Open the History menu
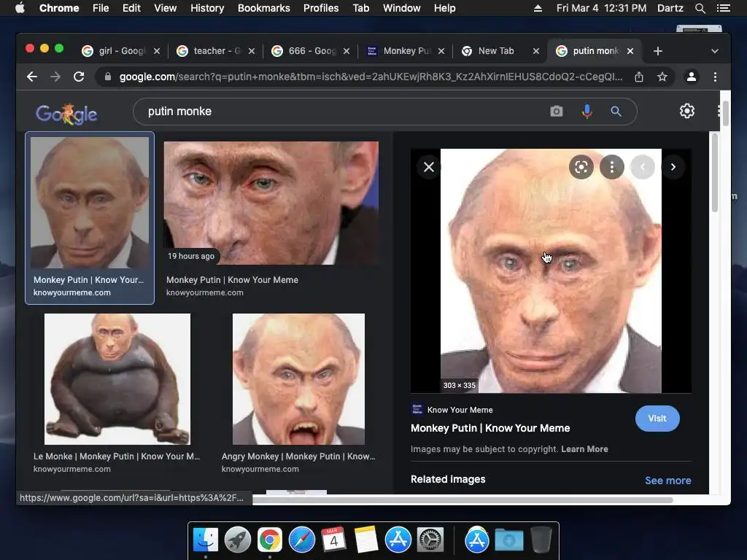The width and height of the screenshot is (747, 560). click(x=207, y=8)
